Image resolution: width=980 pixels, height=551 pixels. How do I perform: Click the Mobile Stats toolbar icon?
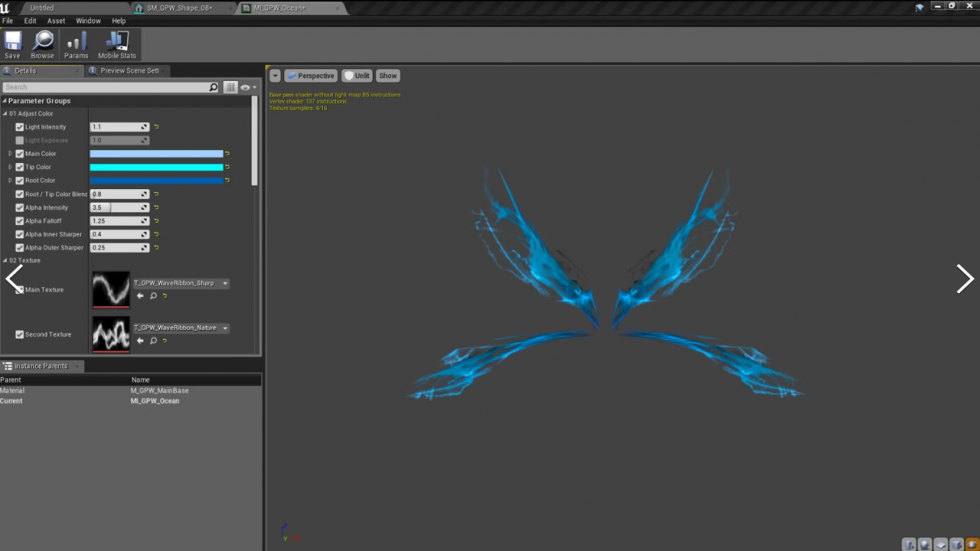[x=117, y=44]
